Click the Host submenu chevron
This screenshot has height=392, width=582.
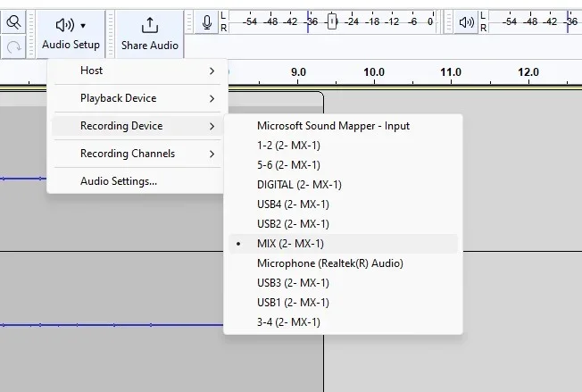pyautogui.click(x=212, y=71)
